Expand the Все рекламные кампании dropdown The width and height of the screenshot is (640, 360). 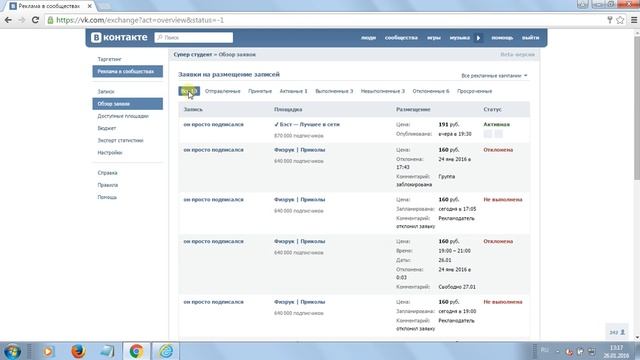pos(494,76)
